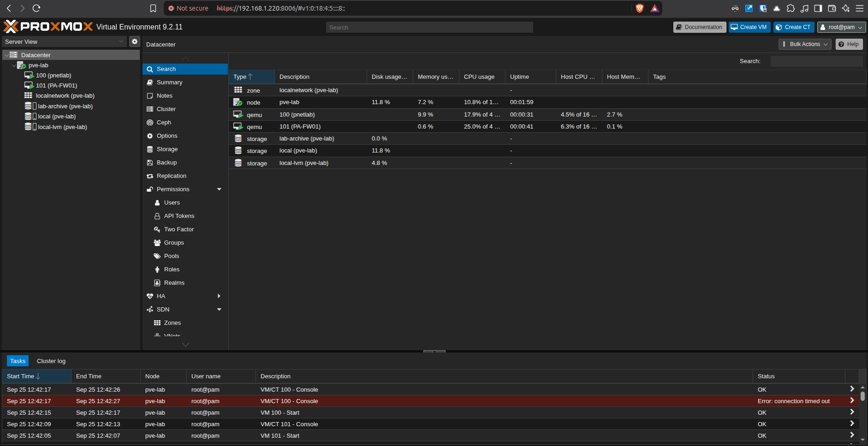Click the Create CT button
The width and height of the screenshot is (868, 446).
(794, 27)
